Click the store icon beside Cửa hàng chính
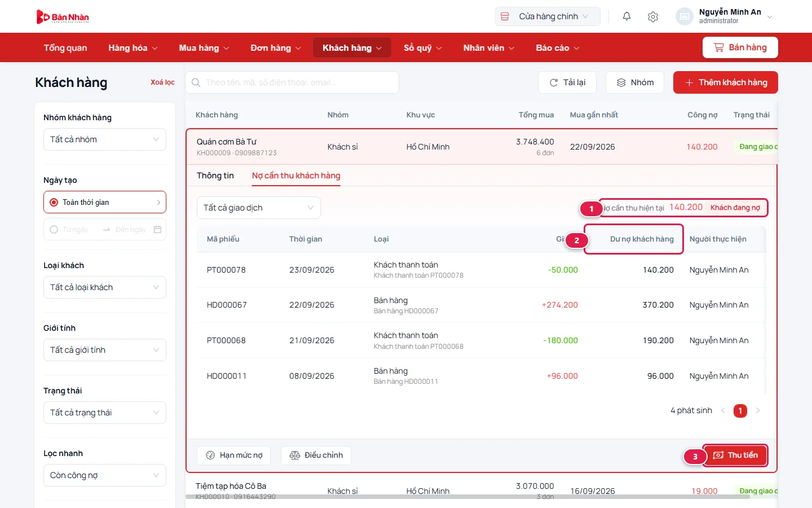 tap(505, 16)
